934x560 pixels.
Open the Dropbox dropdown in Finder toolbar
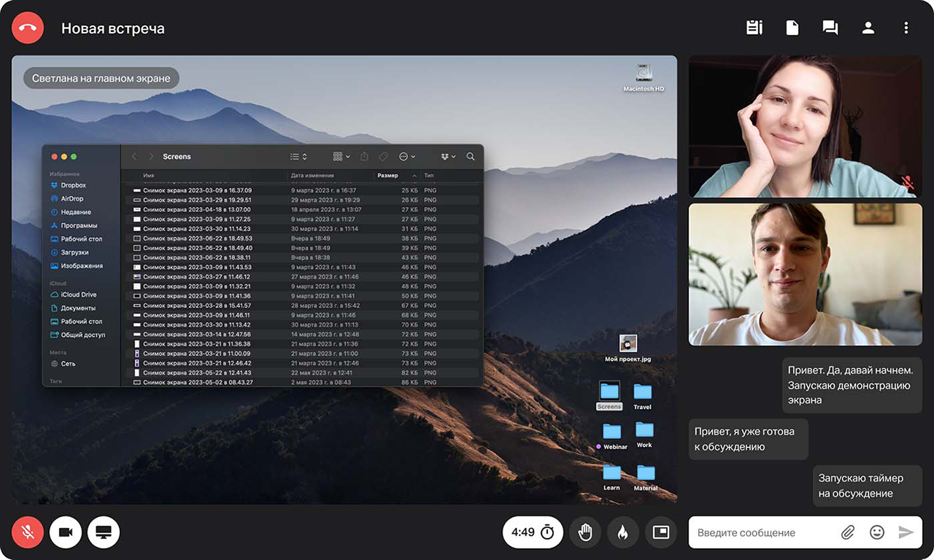click(448, 157)
